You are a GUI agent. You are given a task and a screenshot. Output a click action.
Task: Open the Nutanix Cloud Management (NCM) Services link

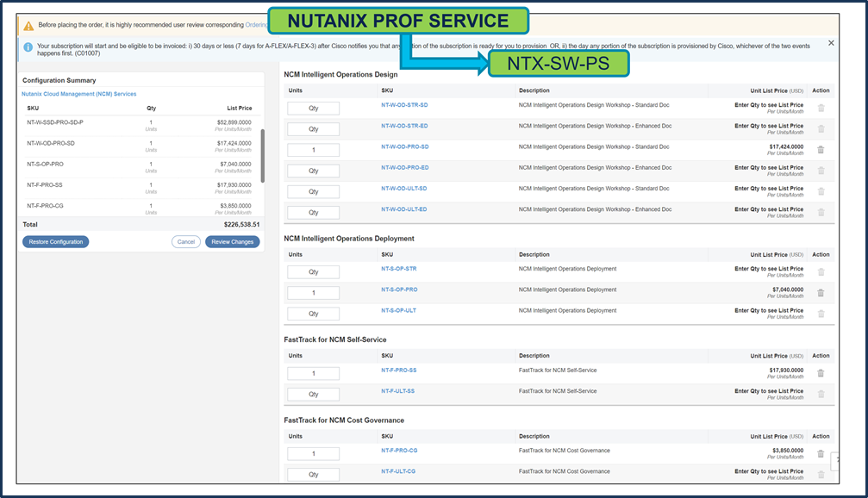point(79,94)
